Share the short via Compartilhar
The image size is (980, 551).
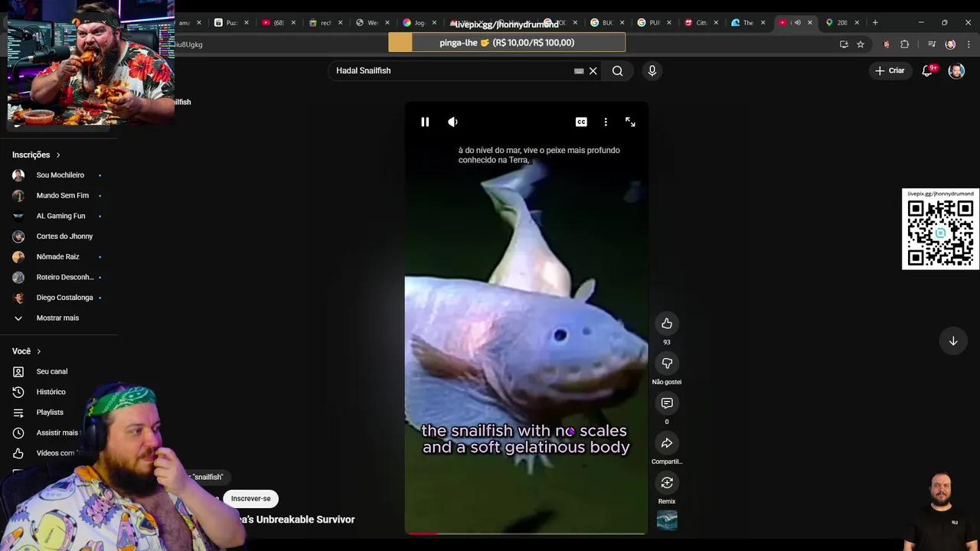tap(667, 443)
